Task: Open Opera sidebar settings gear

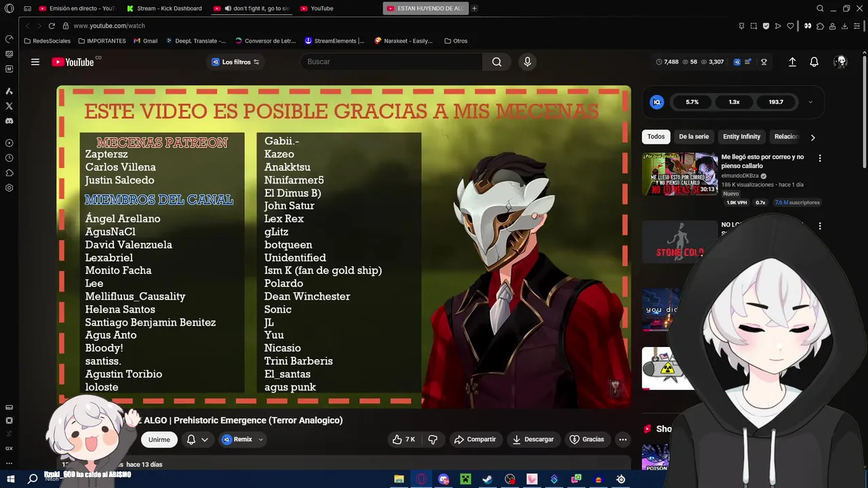Action: click(x=9, y=188)
